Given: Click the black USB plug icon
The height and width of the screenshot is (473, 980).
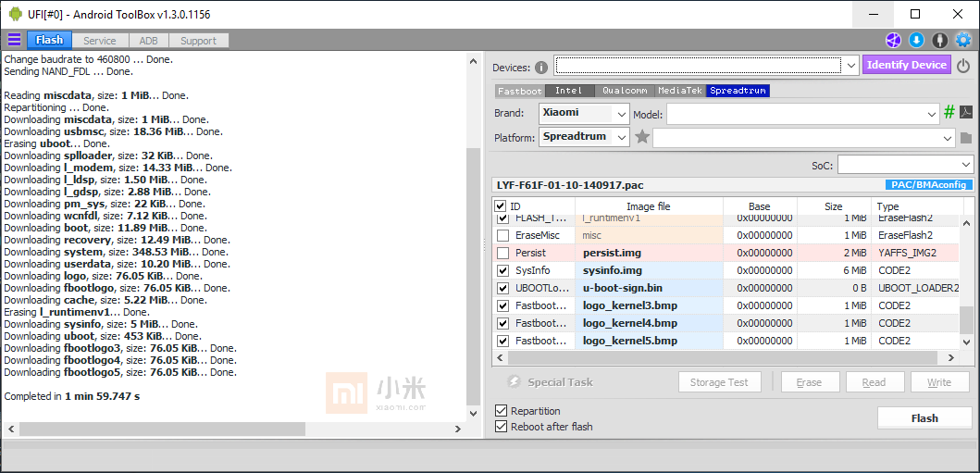Looking at the screenshot, I should 939,41.
